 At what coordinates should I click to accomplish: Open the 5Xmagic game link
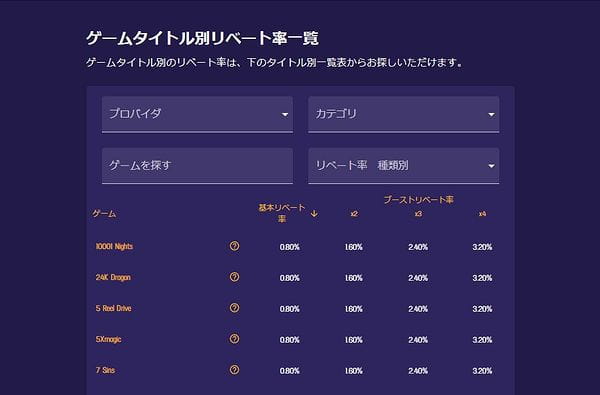pos(108,340)
